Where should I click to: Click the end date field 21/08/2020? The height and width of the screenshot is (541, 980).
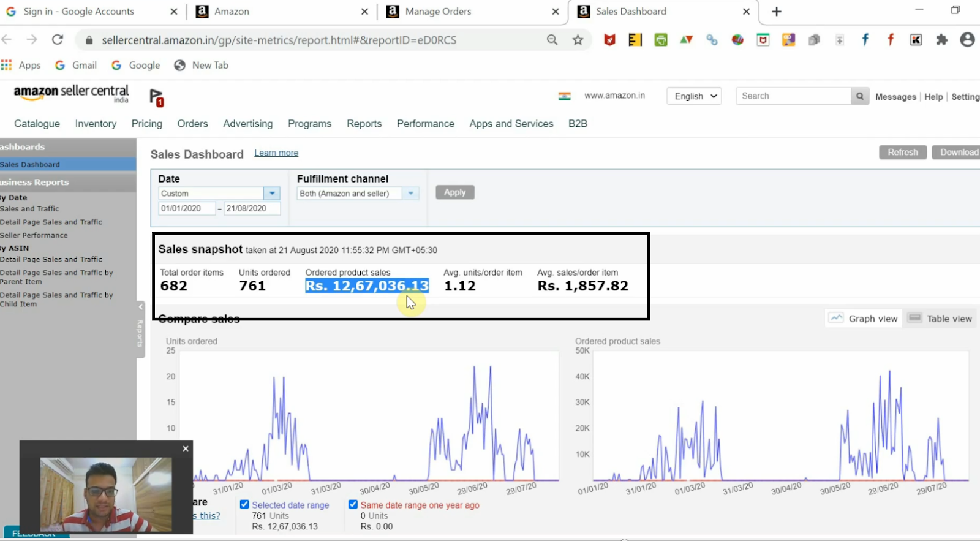252,208
